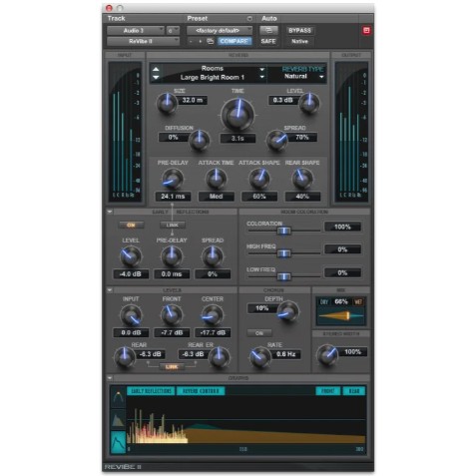Click the category up arrow beside Rooms
This screenshot has width=476, height=476.
click(156, 69)
